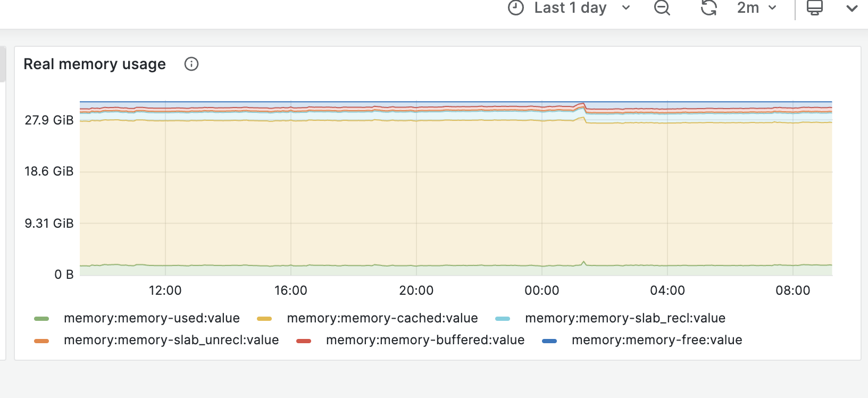Expand the Last 1 day chevron

point(626,7)
